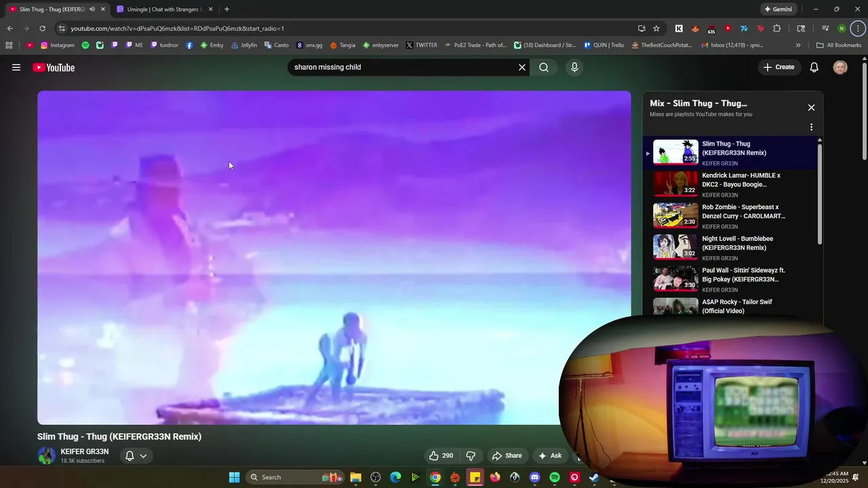The height and width of the screenshot is (488, 868).
Task: Open the turdnor bookmark
Action: pos(165,45)
